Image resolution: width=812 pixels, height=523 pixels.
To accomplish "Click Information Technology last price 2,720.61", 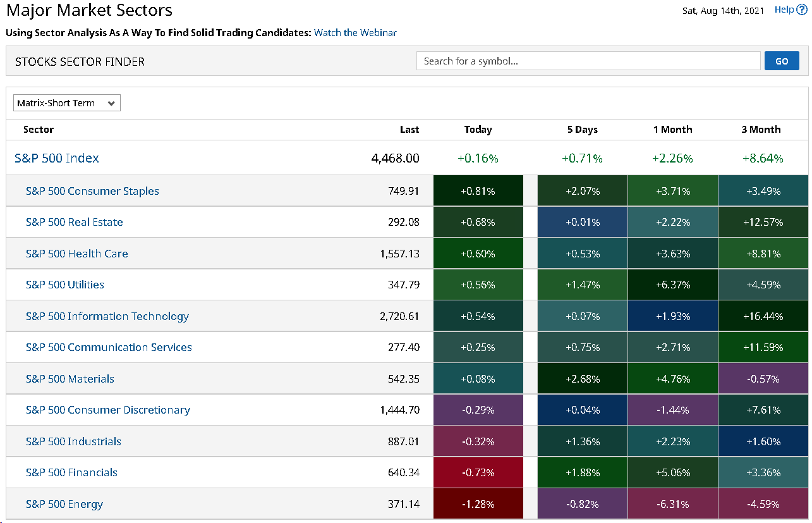I will click(x=400, y=316).
